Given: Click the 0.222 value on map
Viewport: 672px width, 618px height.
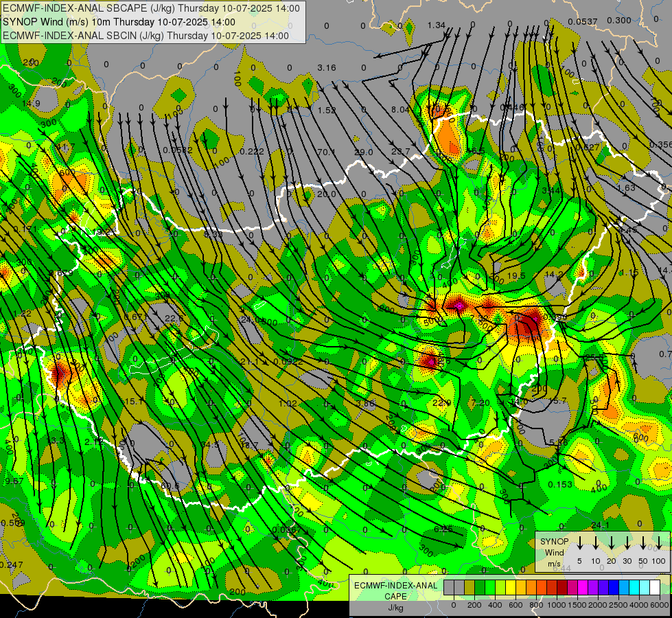Looking at the screenshot, I should click(252, 151).
